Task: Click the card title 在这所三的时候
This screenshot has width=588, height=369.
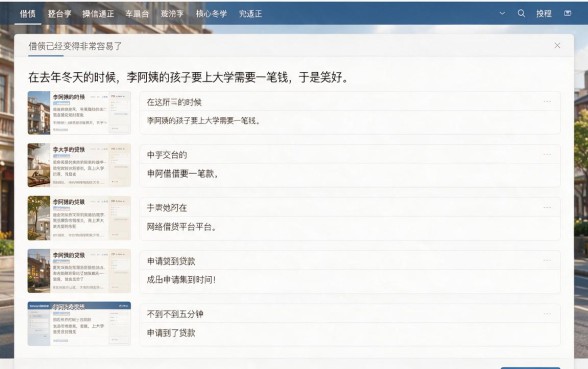Action: tap(174, 102)
